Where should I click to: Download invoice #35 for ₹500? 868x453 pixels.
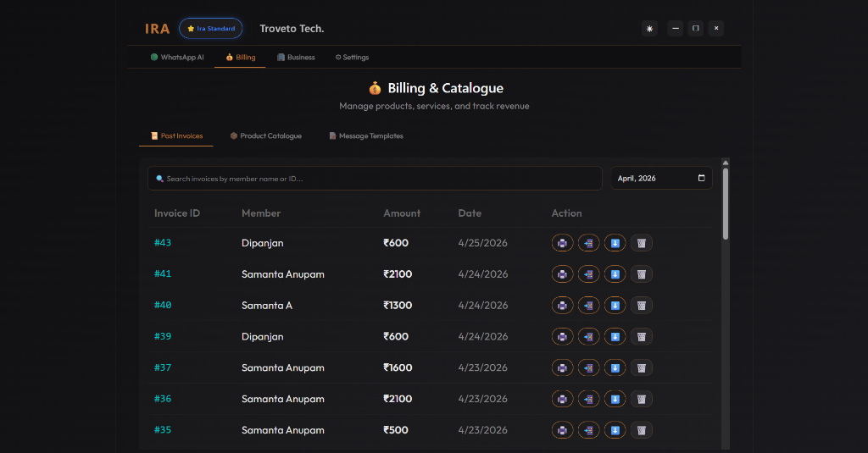click(615, 430)
